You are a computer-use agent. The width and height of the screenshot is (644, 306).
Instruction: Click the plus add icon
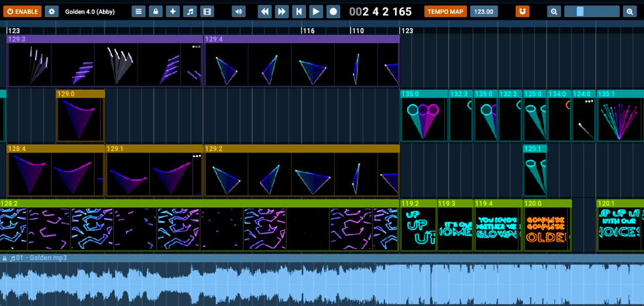[x=172, y=11]
